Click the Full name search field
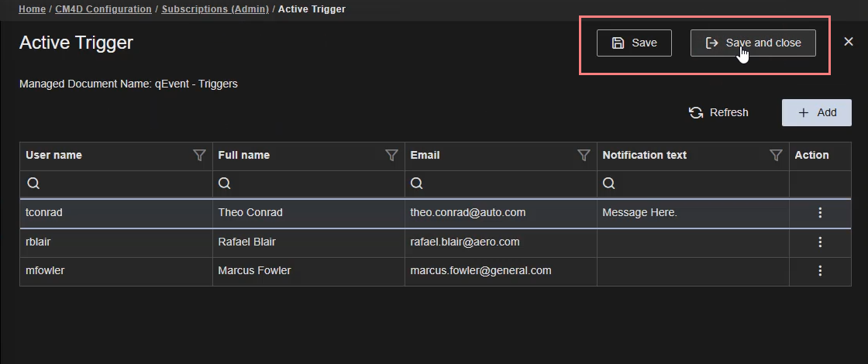 (316, 184)
